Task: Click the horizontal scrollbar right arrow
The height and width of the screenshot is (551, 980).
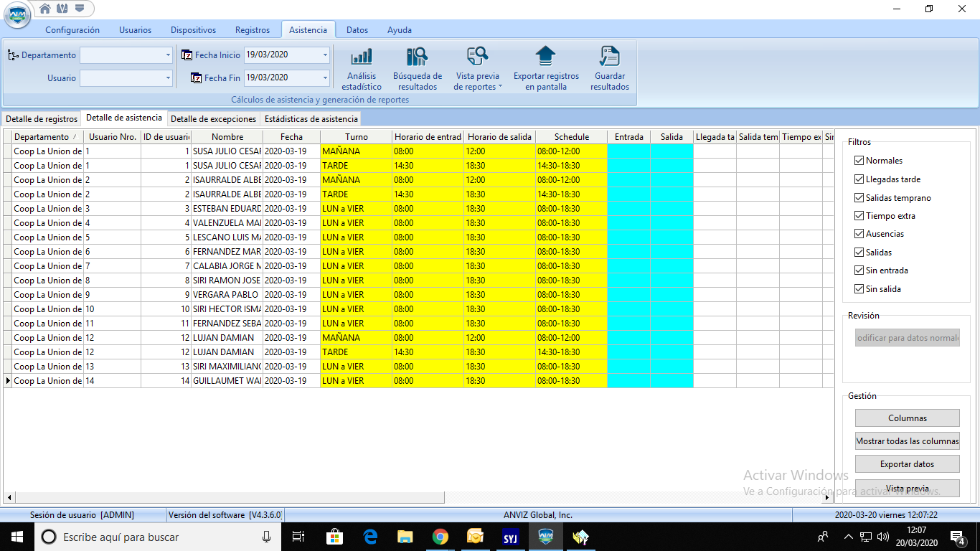Action: pos(827,497)
